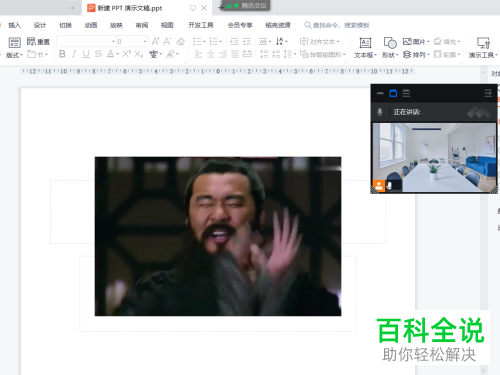Select the Cao Cao image on the slide
This screenshot has width=500, height=375.
218,236
